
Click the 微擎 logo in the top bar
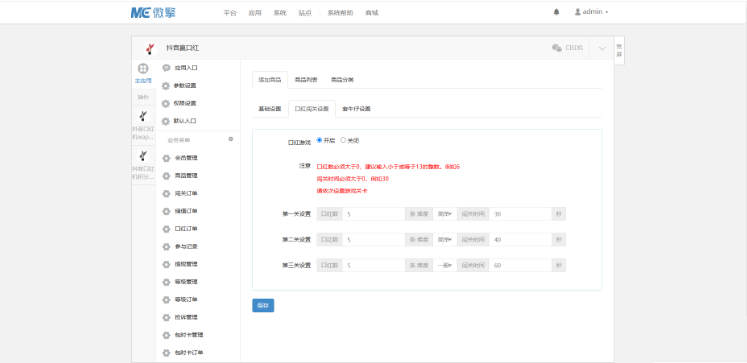tap(153, 12)
